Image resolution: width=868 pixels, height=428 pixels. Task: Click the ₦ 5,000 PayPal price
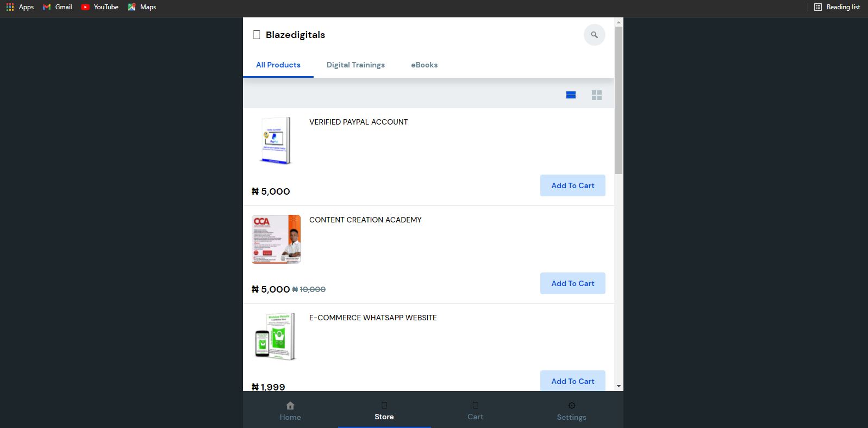coord(271,191)
